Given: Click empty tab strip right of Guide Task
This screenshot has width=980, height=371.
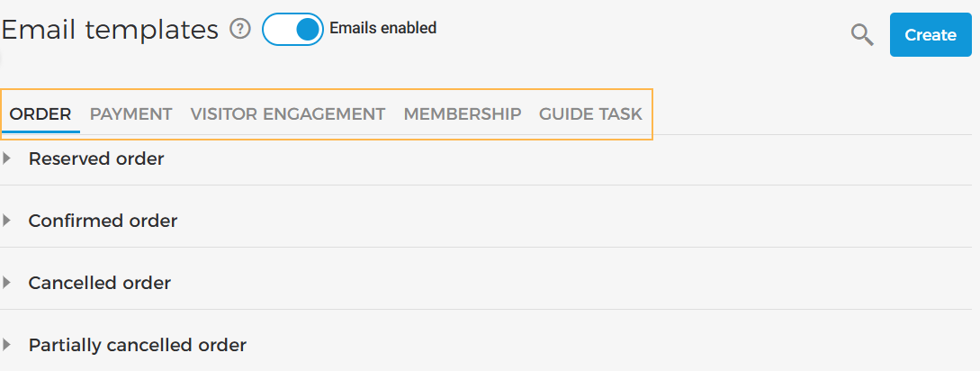Looking at the screenshot, I should (810, 114).
